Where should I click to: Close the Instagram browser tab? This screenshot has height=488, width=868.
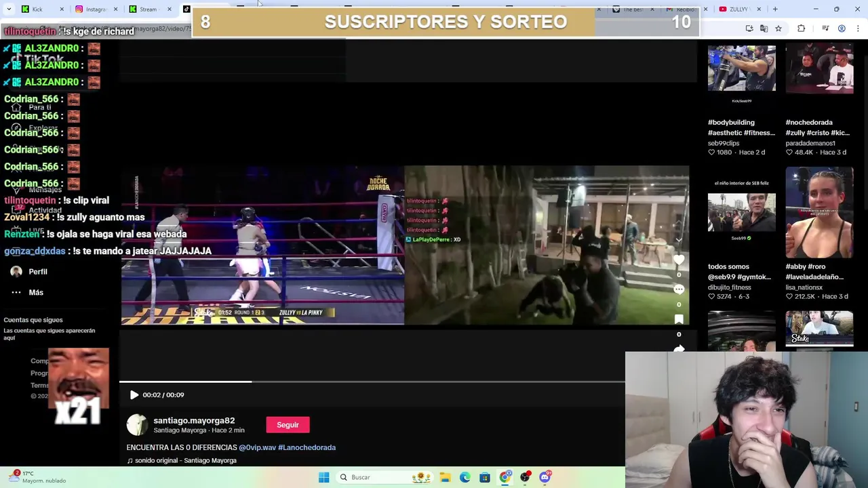pyautogui.click(x=115, y=9)
